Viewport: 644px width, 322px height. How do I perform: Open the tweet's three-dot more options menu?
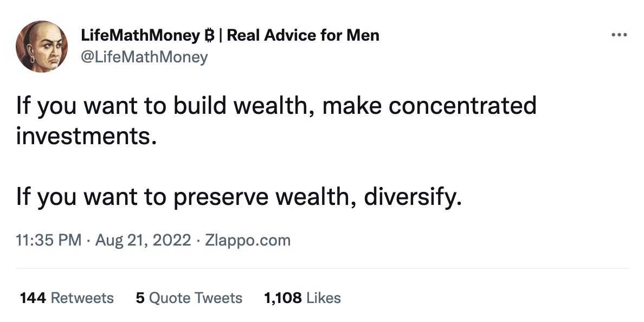click(x=619, y=35)
